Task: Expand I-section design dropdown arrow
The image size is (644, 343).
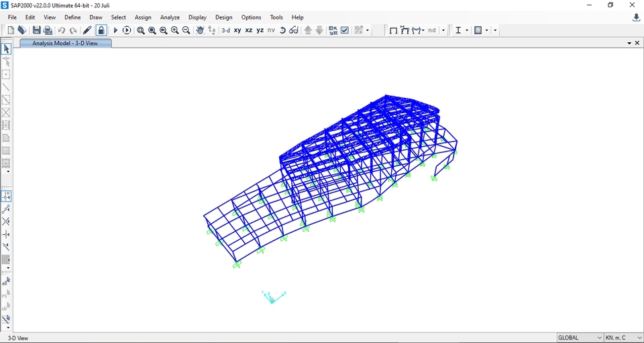Action: [x=467, y=30]
